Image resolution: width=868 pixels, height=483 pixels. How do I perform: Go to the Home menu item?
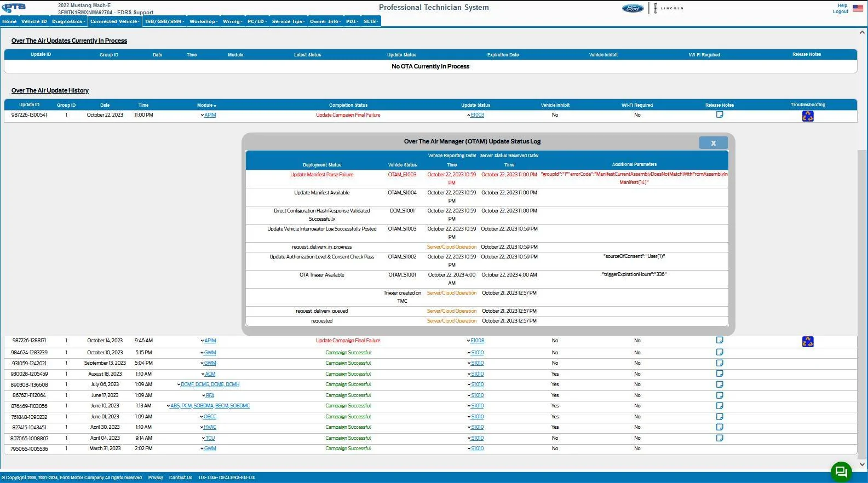pyautogui.click(x=9, y=21)
